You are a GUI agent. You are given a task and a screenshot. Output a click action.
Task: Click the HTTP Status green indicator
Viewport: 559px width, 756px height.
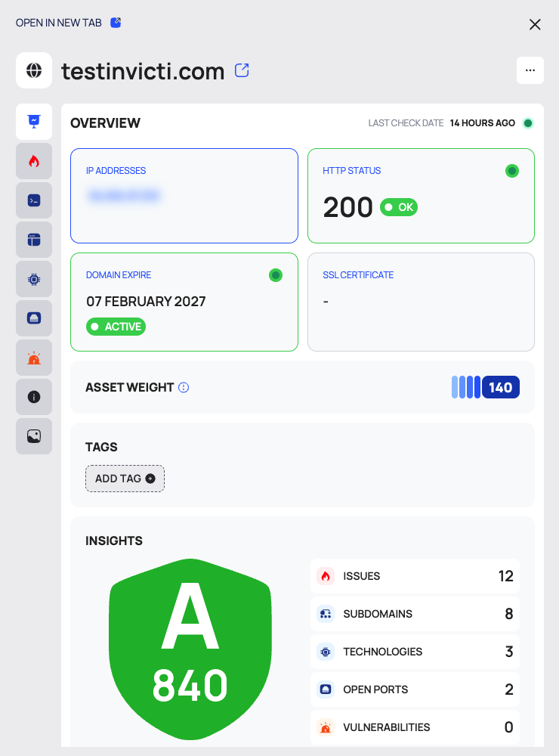pos(511,171)
